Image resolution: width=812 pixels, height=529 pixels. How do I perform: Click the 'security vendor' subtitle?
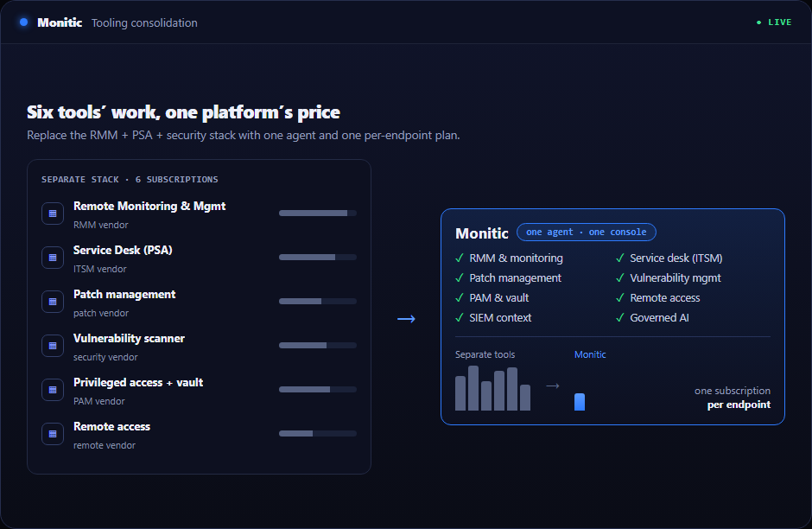[x=105, y=357]
